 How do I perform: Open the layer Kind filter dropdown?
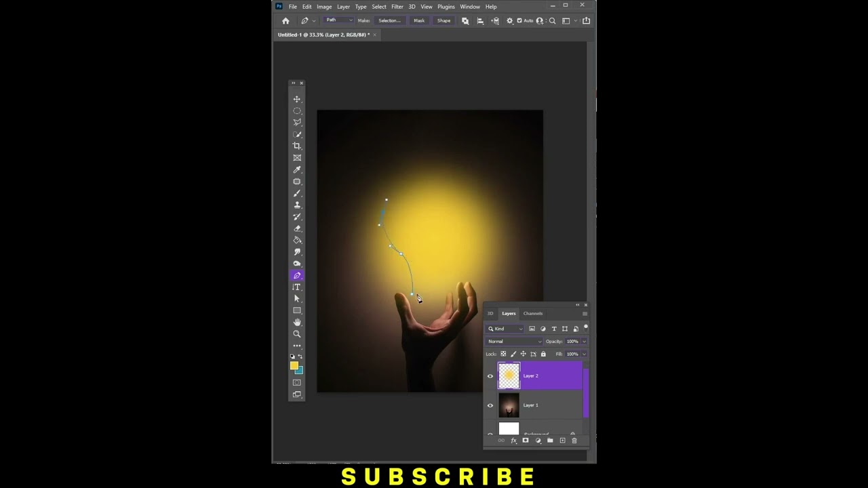pyautogui.click(x=505, y=329)
